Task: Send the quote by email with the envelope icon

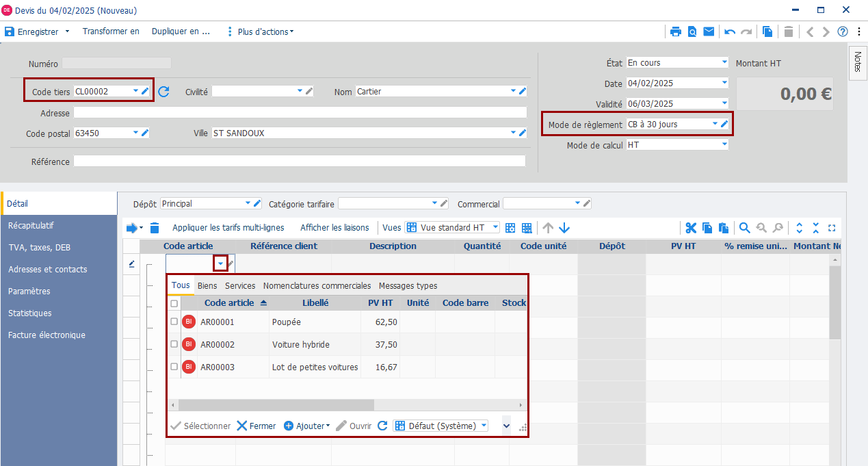Action: coord(709,31)
